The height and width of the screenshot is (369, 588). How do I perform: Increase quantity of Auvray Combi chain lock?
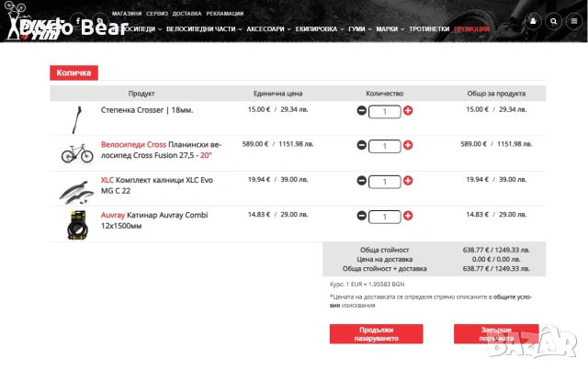[408, 216]
